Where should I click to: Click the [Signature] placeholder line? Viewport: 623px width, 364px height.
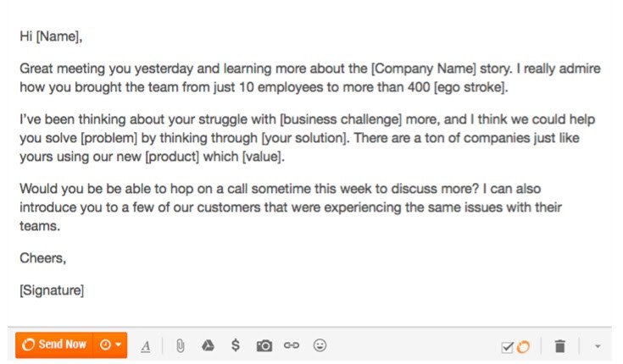pos(52,291)
